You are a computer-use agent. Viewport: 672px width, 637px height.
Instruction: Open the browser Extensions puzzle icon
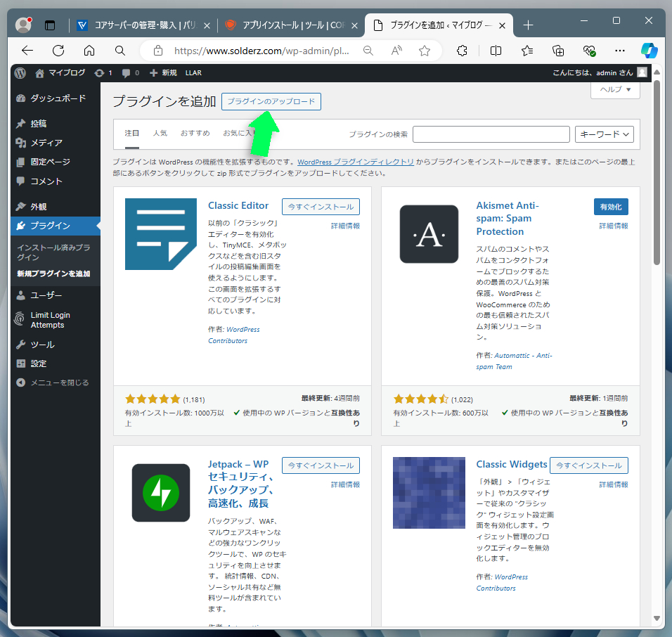462,51
